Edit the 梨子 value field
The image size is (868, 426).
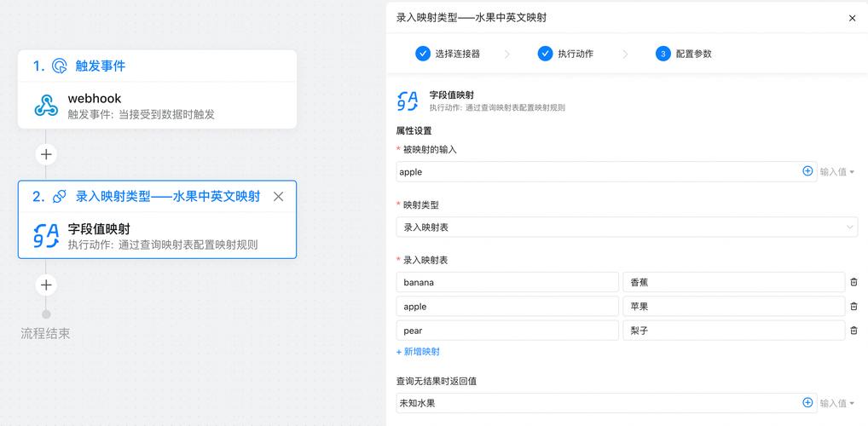tap(734, 331)
